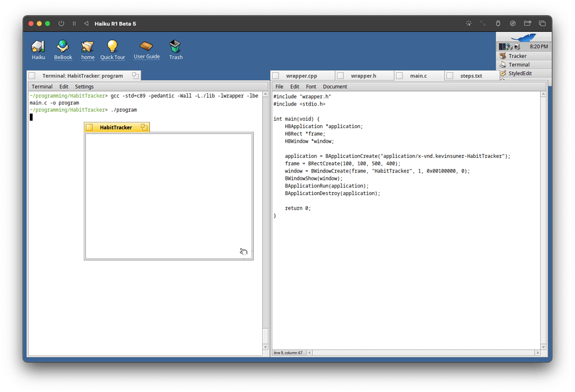Click StyledEdit horizontal scrollbar right arrow
575x392 pixels.
point(537,353)
